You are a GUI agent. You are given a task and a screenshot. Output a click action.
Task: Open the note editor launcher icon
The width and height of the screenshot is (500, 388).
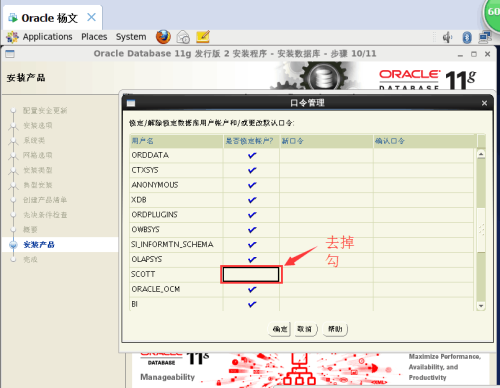pos(203,37)
